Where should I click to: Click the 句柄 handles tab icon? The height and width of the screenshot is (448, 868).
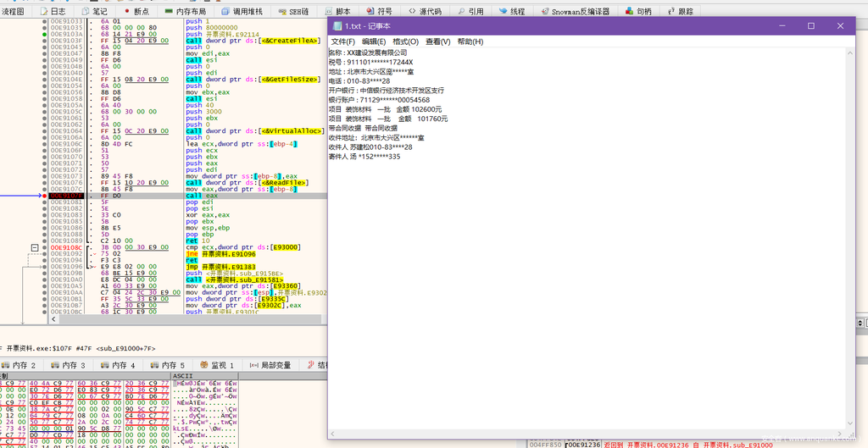(628, 12)
